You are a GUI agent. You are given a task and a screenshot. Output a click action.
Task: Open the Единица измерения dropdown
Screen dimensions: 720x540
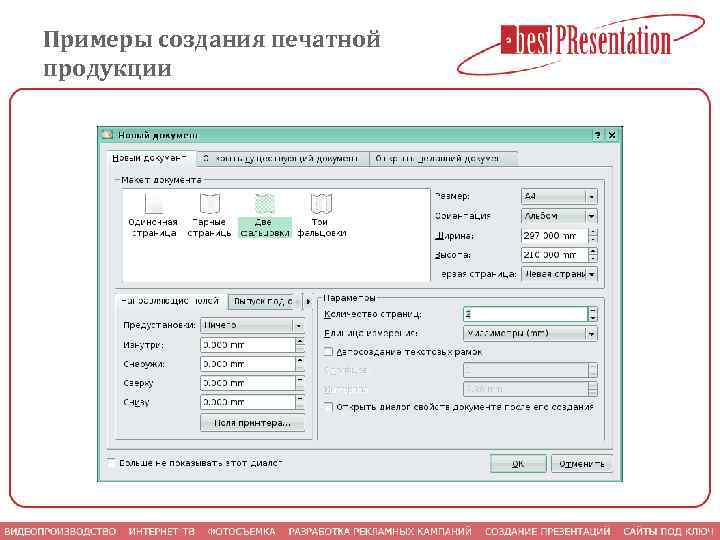(530, 333)
